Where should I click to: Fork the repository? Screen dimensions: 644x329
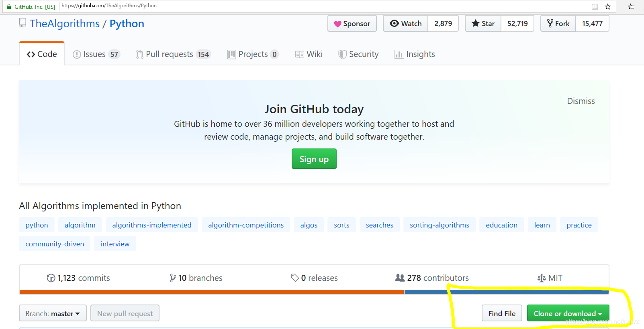(558, 24)
